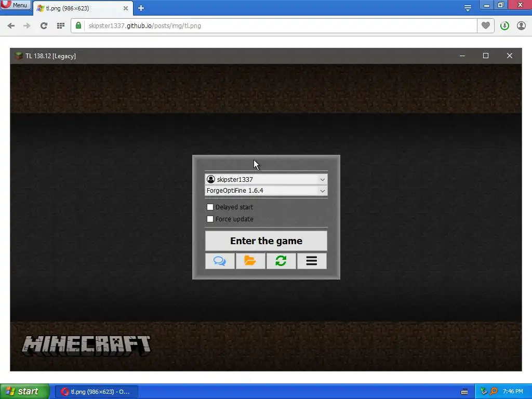Go forward with the browser forward arrow
The width and height of the screenshot is (532, 399).
point(27,26)
